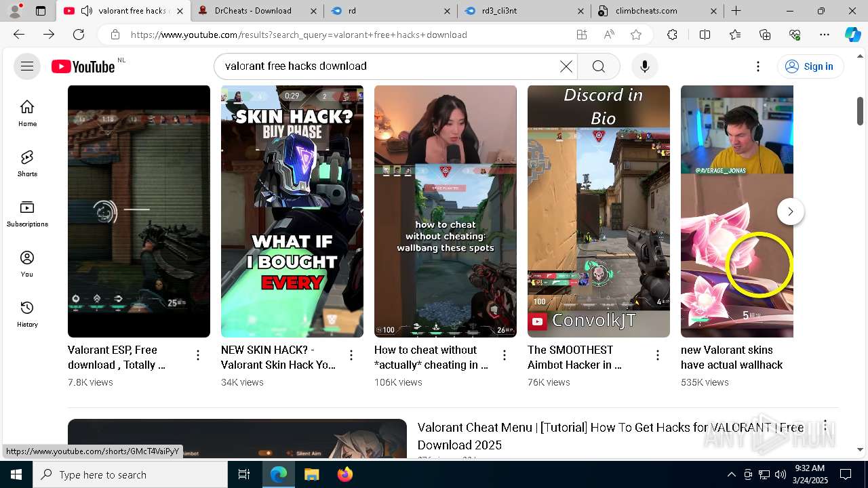Open options for SMOOTHEST Aimbot short
868x488 pixels.
pyautogui.click(x=658, y=355)
